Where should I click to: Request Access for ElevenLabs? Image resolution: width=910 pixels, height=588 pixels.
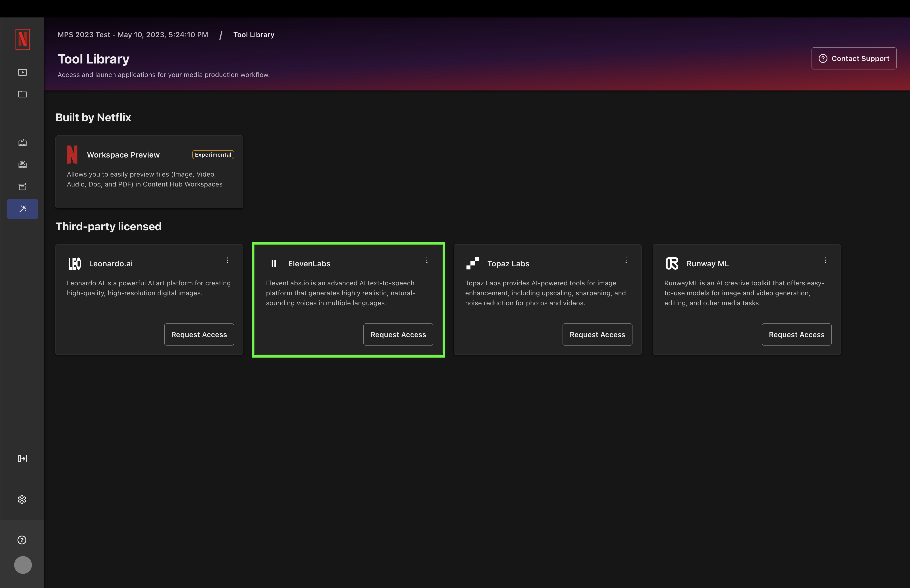pos(398,334)
